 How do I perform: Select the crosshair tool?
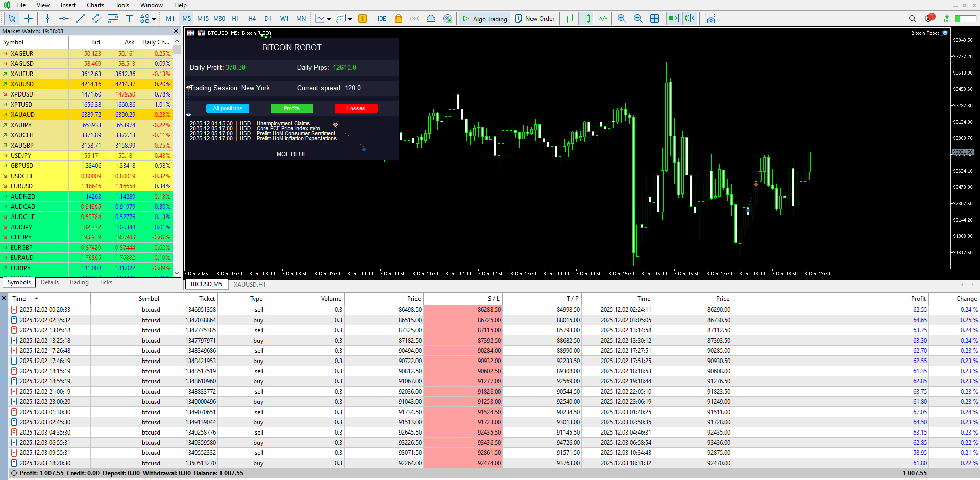click(x=29, y=19)
